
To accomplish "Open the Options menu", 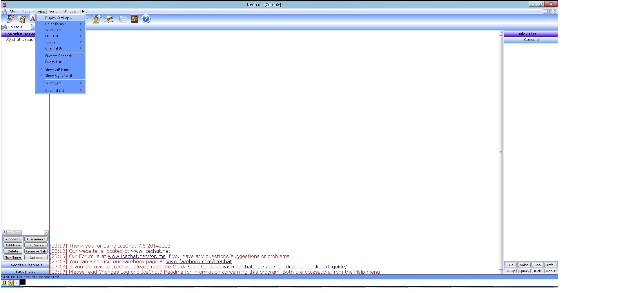I will pos(28,11).
